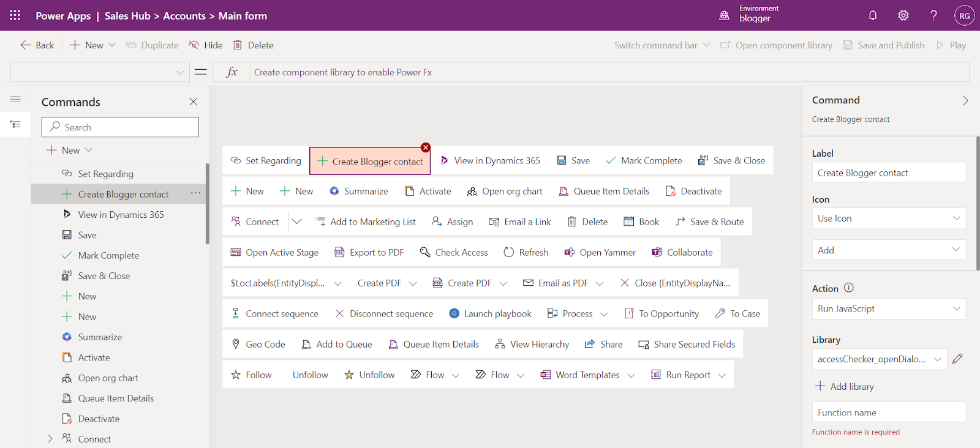Click Assign on the command canvas
980x448 pixels.
[x=453, y=222]
